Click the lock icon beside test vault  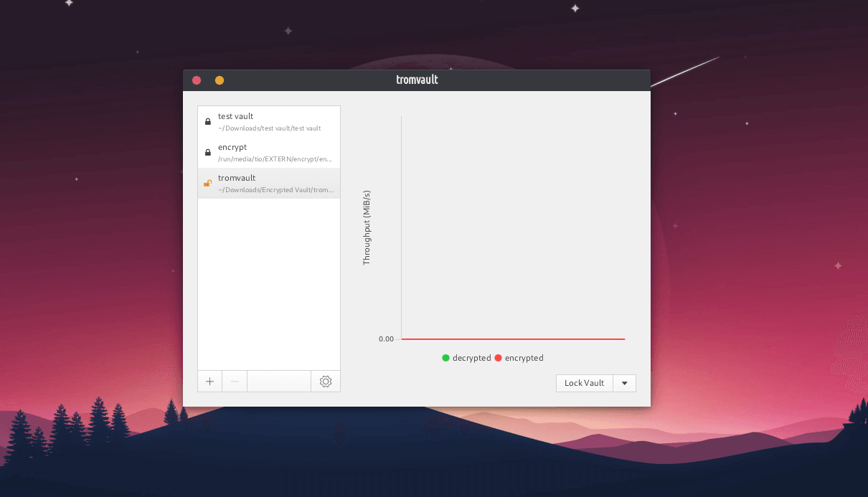point(208,122)
